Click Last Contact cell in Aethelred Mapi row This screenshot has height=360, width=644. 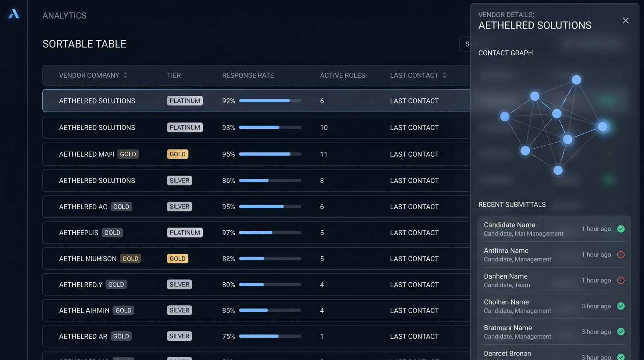(x=414, y=154)
